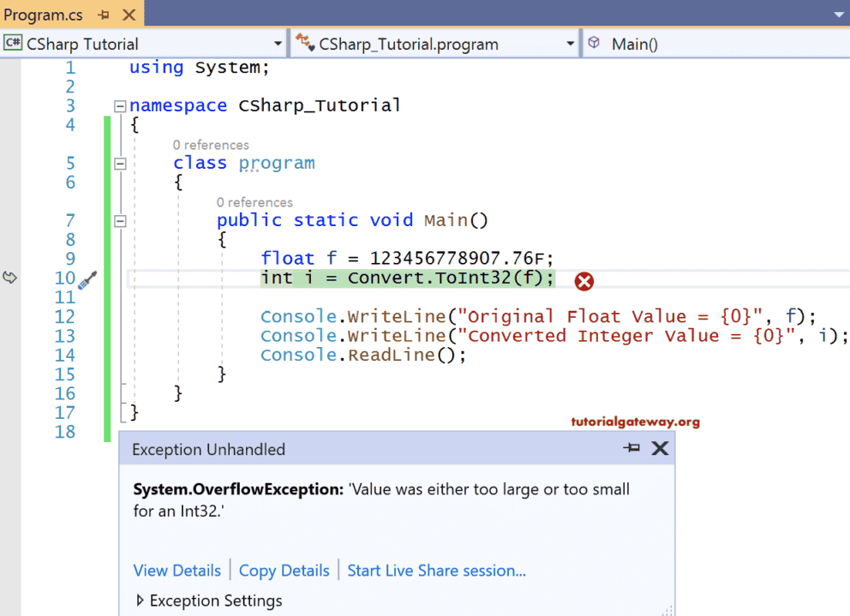This screenshot has width=850, height=616.
Task: Click the View Details link
Action: point(177,570)
